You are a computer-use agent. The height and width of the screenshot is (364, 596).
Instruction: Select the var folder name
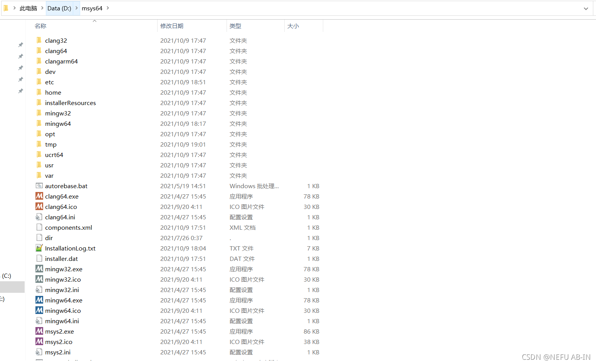point(49,175)
